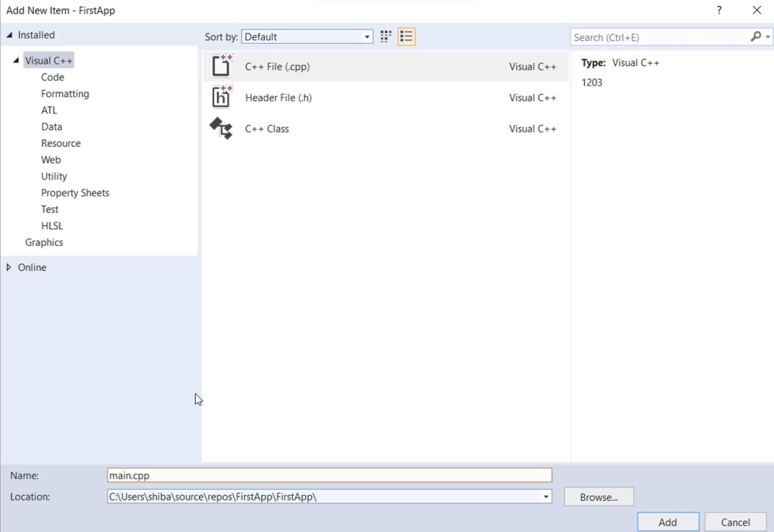Select the HLSL category
The height and width of the screenshot is (532, 774).
pos(52,226)
